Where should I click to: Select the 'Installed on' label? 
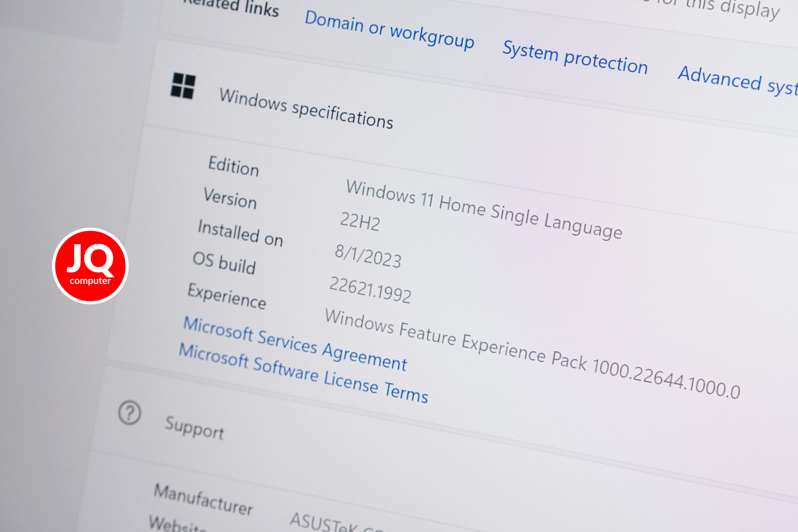241,233
